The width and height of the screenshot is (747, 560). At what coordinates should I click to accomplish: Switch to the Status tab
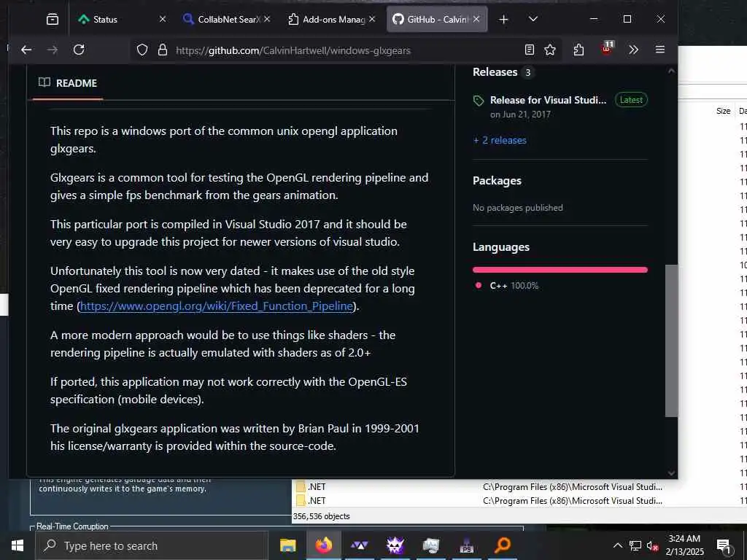point(115,19)
